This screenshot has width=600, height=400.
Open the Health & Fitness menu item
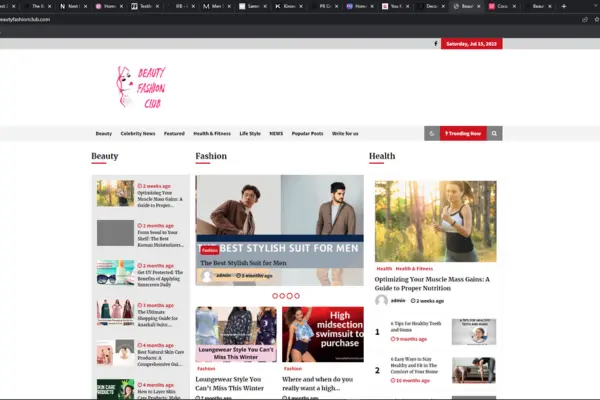(212, 134)
